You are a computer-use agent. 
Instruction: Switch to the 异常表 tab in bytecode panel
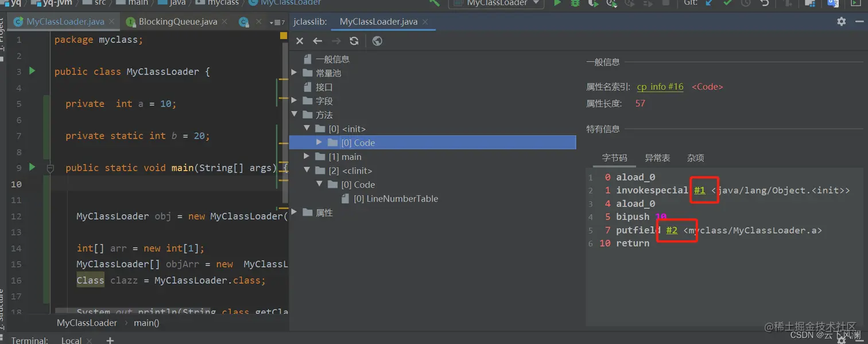point(657,157)
